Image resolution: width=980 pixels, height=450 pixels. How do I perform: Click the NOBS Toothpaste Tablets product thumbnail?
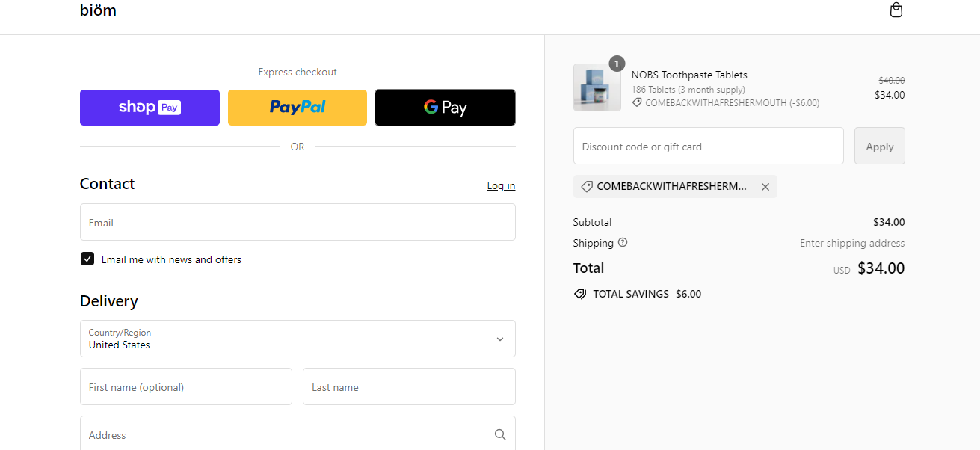597,87
